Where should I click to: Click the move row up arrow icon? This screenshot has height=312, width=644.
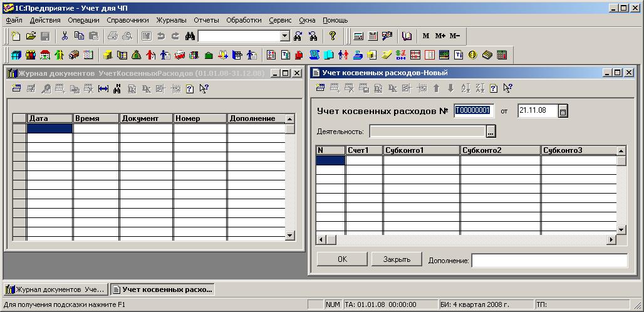click(x=437, y=88)
